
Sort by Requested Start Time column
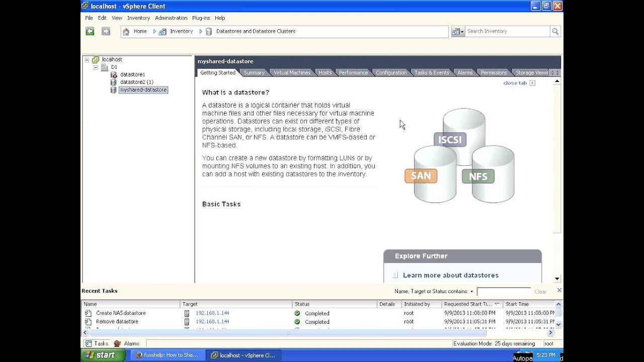pos(472,304)
